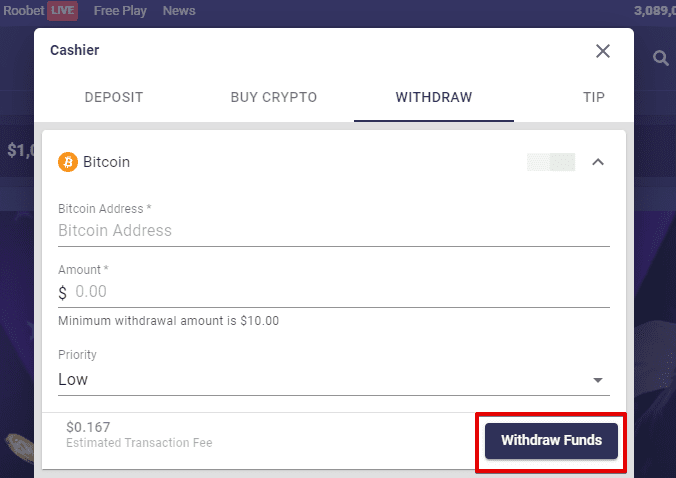
Task: Close the Cashier dialog with X
Action: [603, 51]
